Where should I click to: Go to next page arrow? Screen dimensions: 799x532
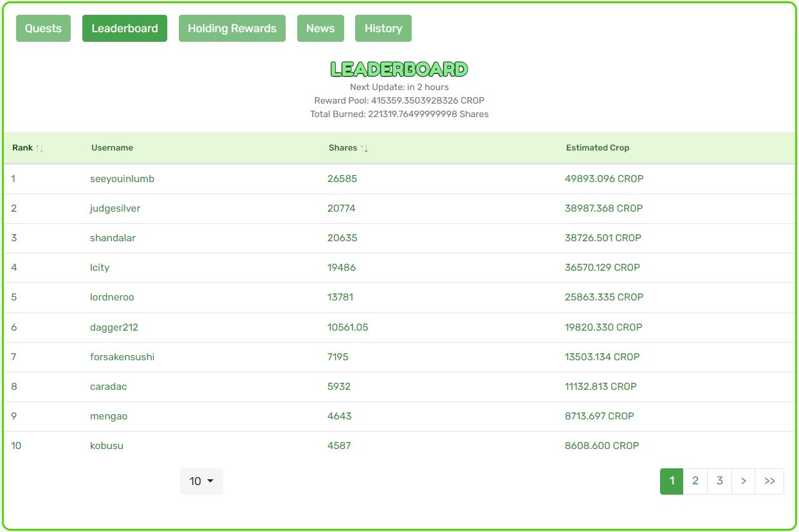(743, 481)
